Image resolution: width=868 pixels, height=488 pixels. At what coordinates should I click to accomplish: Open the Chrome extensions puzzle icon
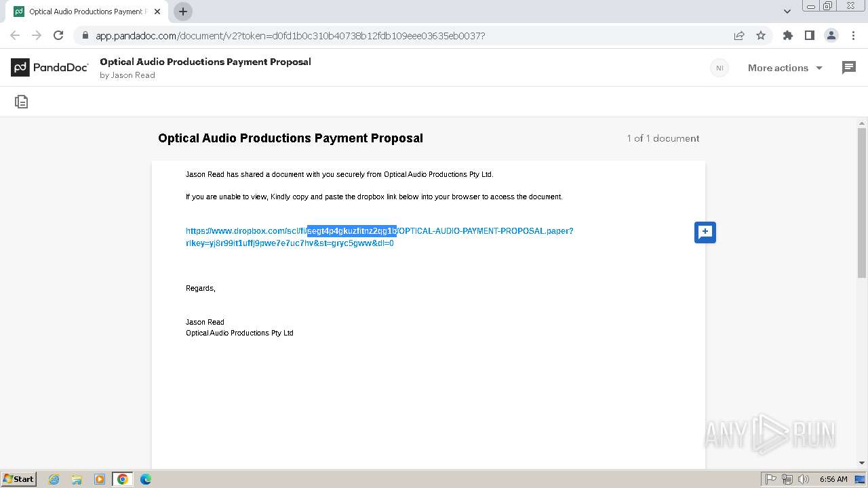[x=787, y=35]
